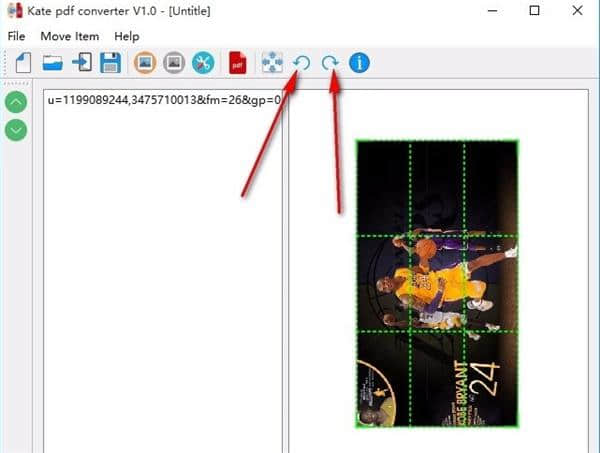600x453 pixels.
Task: Open the blue tools settings icon
Action: click(203, 62)
